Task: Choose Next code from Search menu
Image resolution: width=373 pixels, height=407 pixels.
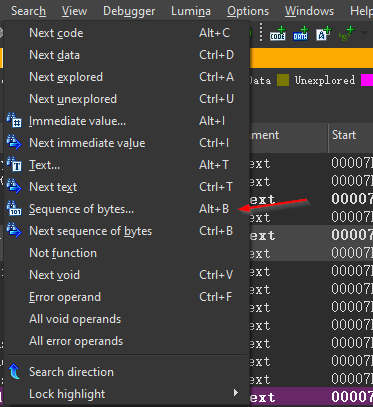Action: [127, 33]
